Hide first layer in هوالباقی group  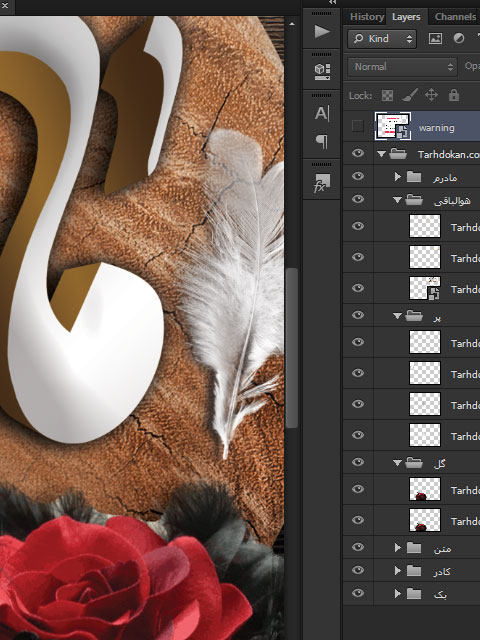tap(358, 226)
